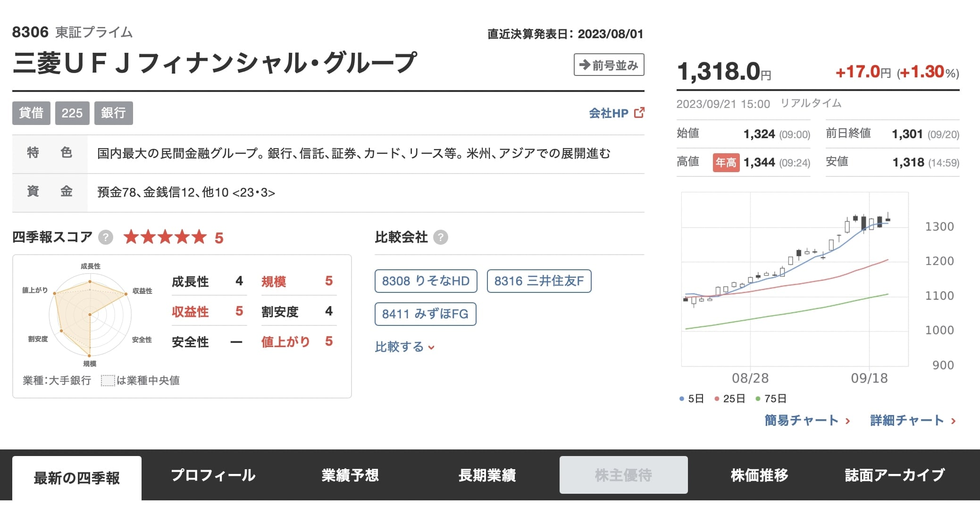Switch to the 株価推移 tab
This screenshot has width=980, height=523.
click(760, 475)
